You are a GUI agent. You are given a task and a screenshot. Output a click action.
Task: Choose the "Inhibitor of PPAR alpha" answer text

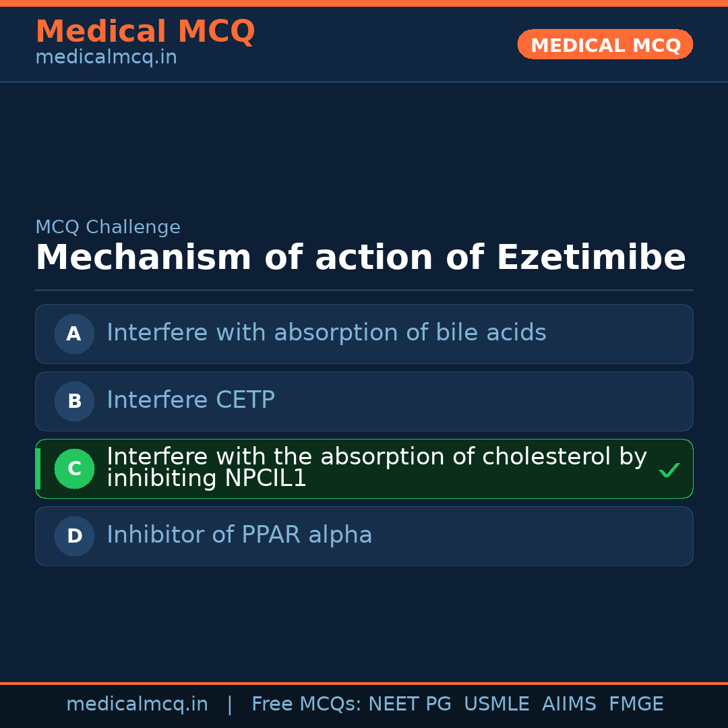coord(239,535)
